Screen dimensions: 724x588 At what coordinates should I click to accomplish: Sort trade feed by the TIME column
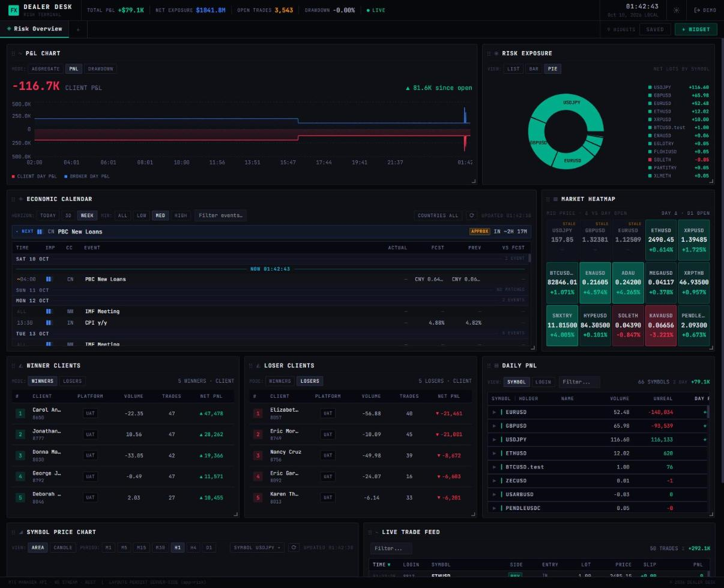(382, 565)
